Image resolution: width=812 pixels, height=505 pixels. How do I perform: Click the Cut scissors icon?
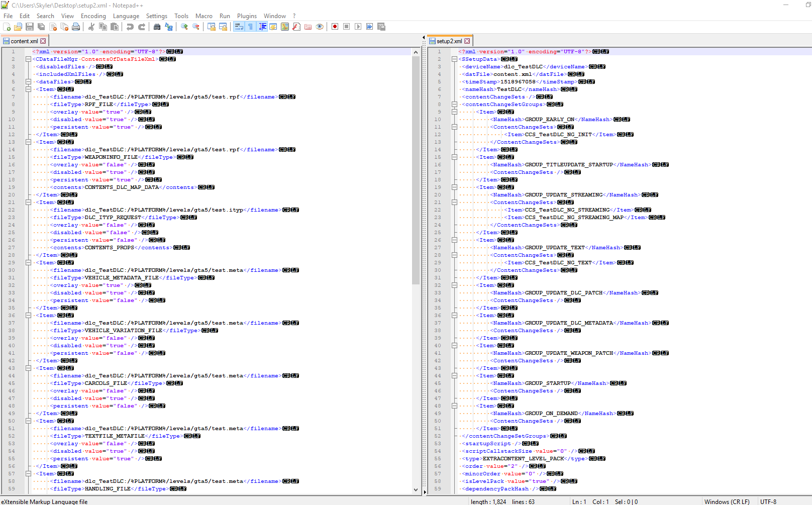tap(91, 27)
